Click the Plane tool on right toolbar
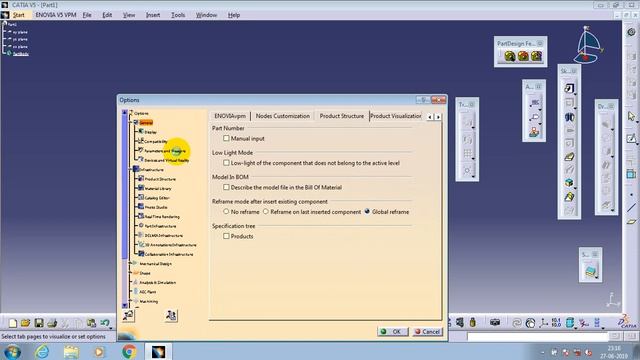640x360 pixels. pos(631,222)
